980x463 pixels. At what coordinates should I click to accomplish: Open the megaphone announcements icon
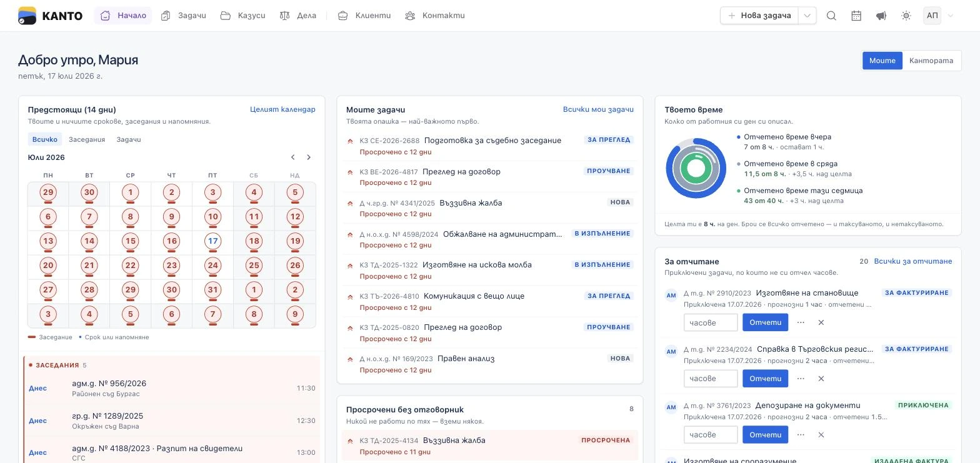[881, 16]
